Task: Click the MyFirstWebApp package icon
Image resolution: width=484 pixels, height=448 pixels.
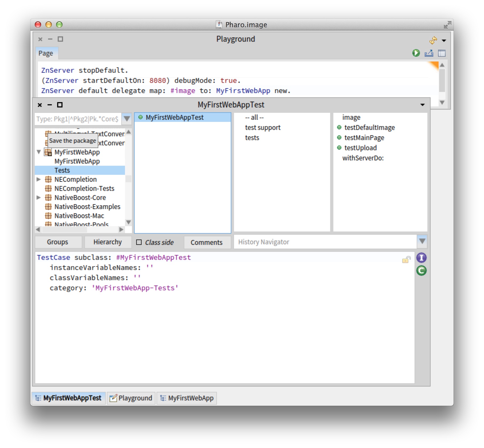Action: point(48,152)
